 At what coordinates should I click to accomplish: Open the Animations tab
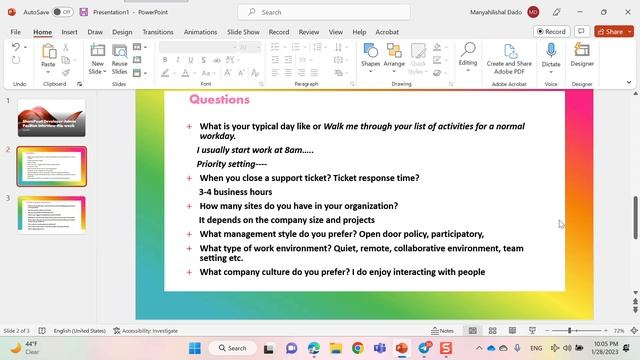click(x=200, y=32)
